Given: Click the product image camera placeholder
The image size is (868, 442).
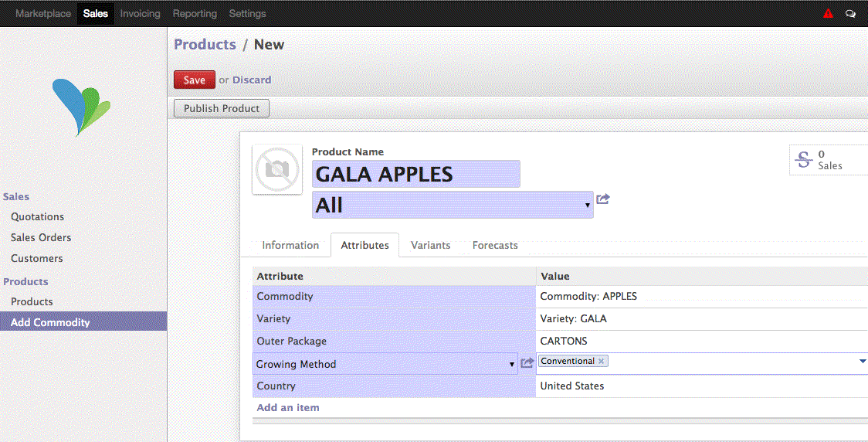Looking at the screenshot, I should [277, 169].
